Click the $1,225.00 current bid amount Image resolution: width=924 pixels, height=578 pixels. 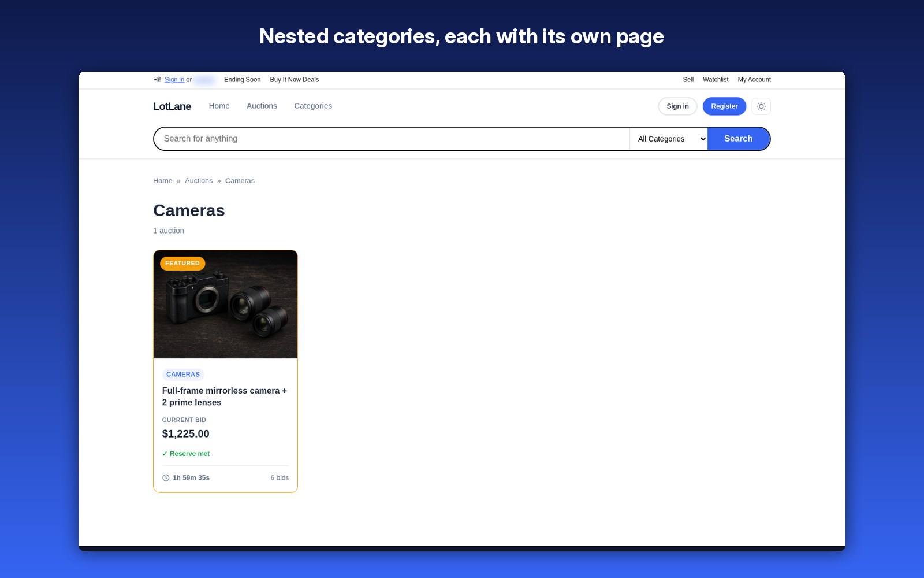coord(186,434)
